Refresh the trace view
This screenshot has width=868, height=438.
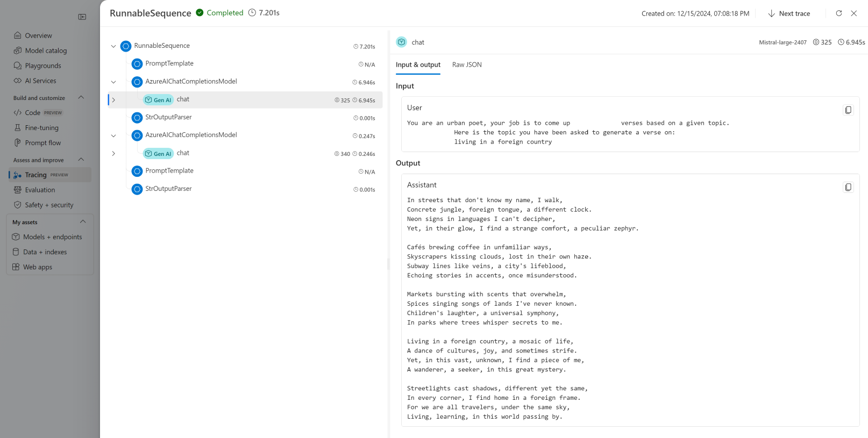[x=838, y=13]
